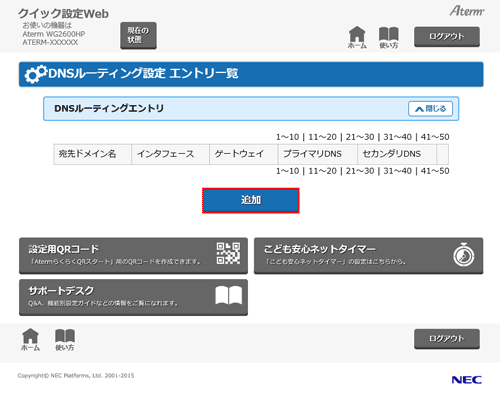Image resolution: width=500 pixels, height=393 pixels.
Task: Click the gear icon in page title
Action: point(36,74)
